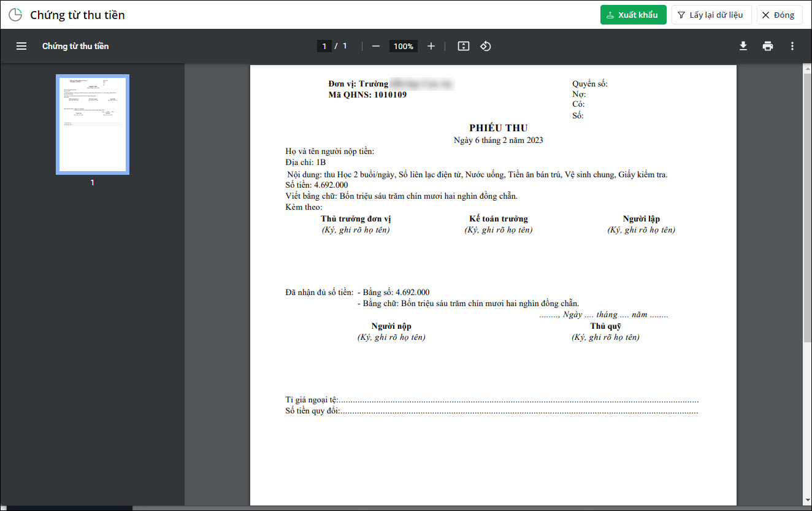Click the 'Viết bằng chữ' amount line
Screen dimensions: 812x511
tap(402, 196)
